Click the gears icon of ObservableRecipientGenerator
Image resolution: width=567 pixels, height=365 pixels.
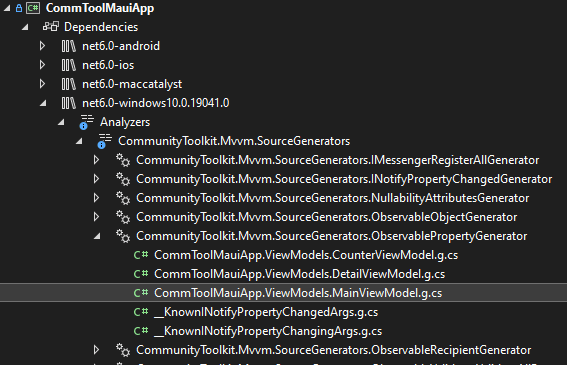click(123, 350)
